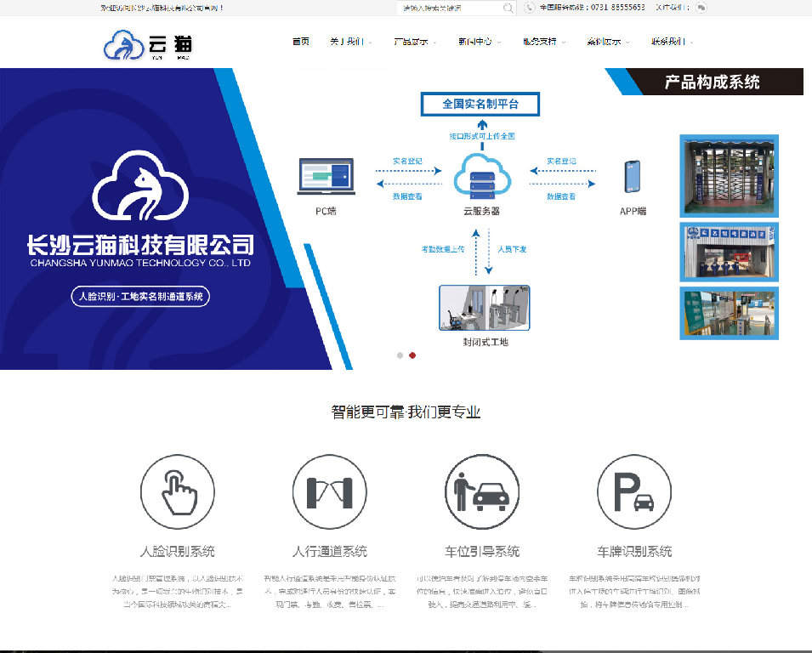Screen dimensions: 812x653
Task: Expand the chevron beside 关于我们
Action: tap(370, 43)
